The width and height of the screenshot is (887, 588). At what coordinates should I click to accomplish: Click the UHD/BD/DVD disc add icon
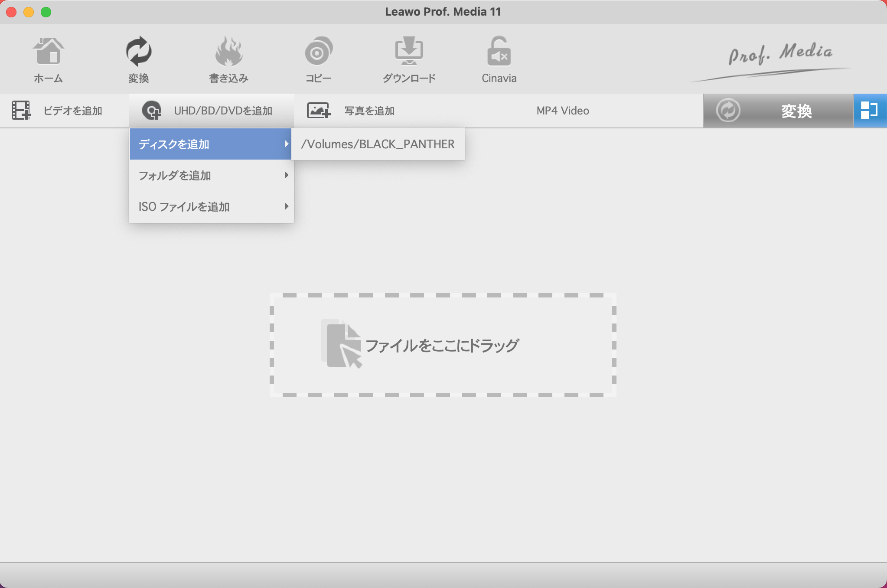coord(152,110)
